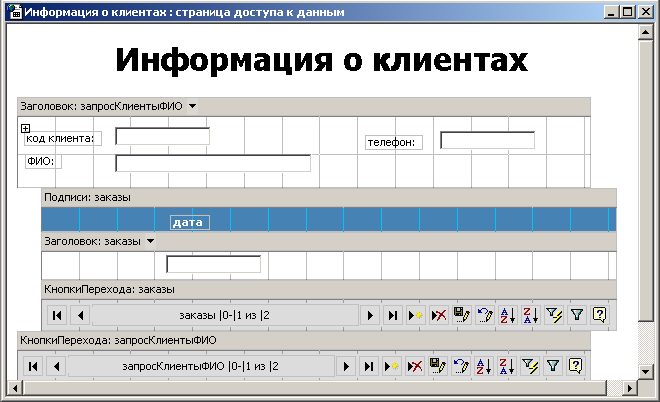The width and height of the screenshot is (660, 402).
Task: Click the horizontal scrollbar left arrow
Action: (15, 388)
